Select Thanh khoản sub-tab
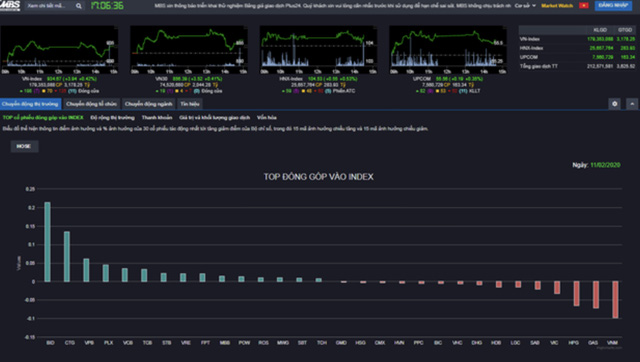 [x=157, y=118]
